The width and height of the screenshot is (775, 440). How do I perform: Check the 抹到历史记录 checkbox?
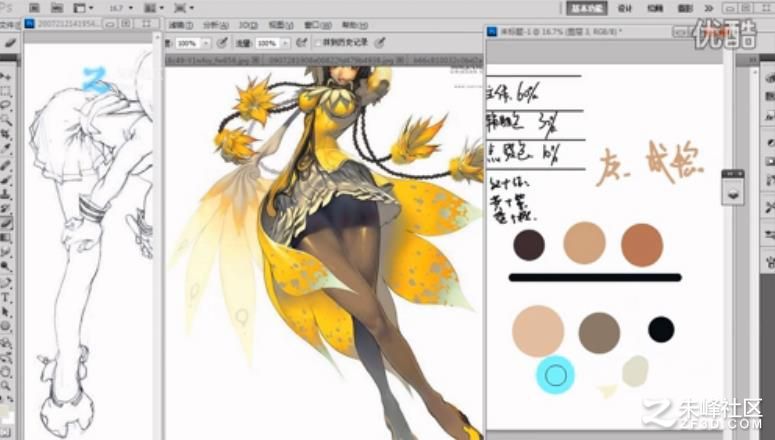point(318,44)
